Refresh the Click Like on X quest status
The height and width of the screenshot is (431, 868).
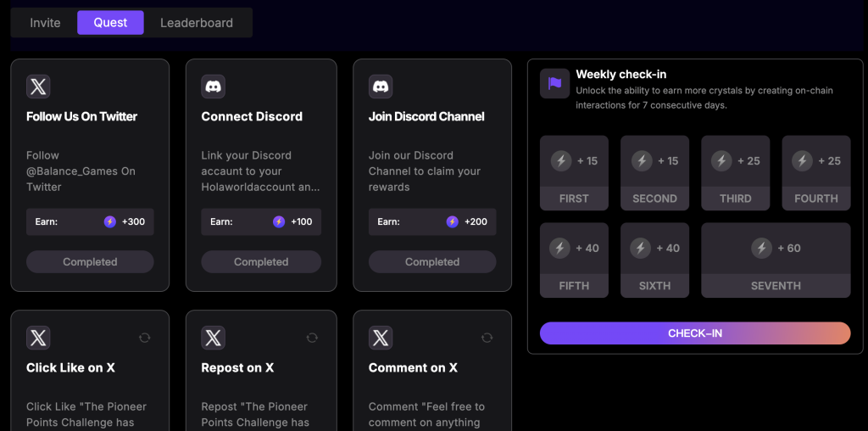pos(144,338)
